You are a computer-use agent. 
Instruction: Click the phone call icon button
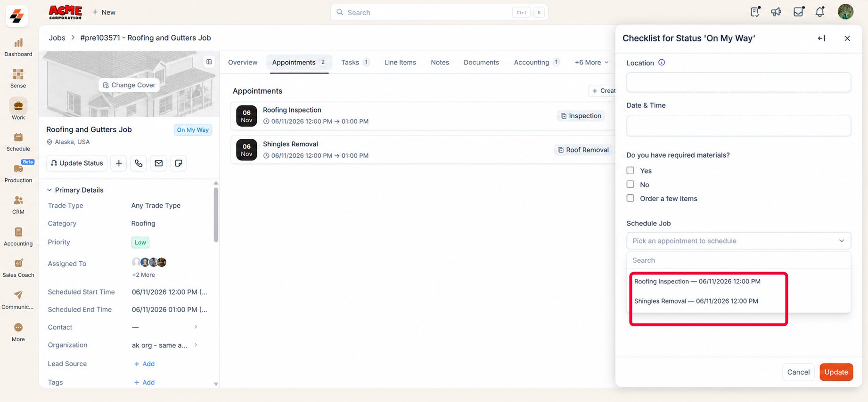click(139, 163)
